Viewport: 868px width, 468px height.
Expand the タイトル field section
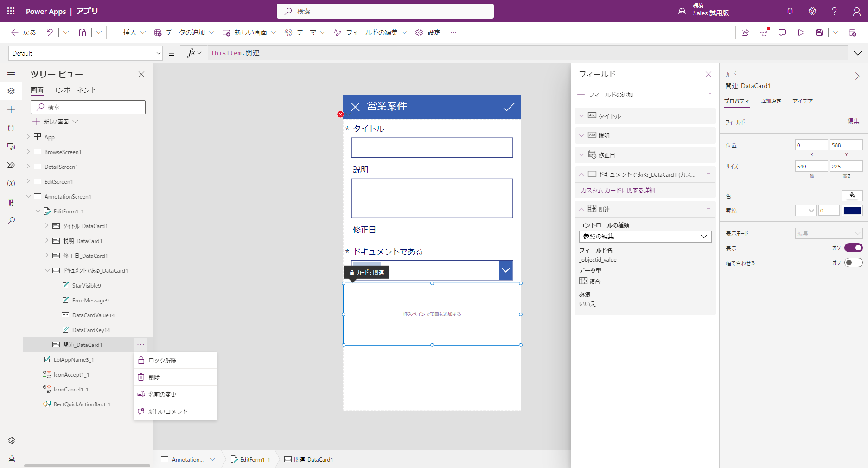[x=581, y=116]
